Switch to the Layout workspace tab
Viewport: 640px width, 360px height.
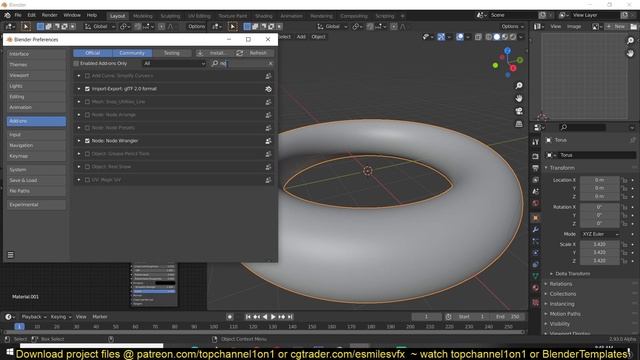pyautogui.click(x=118, y=16)
